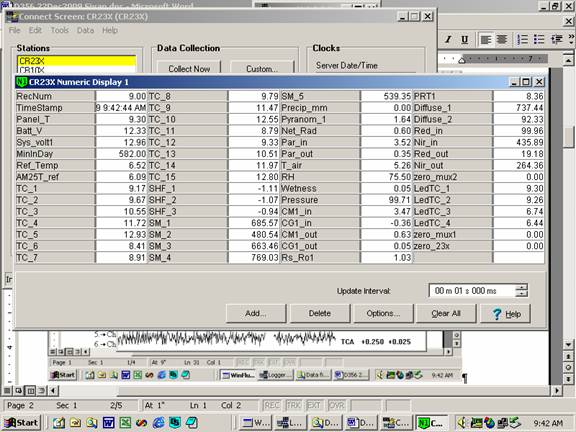The width and height of the screenshot is (576, 432).
Task: Click the Decrease Indent icon in Word
Action: pyautogui.click(x=557, y=39)
